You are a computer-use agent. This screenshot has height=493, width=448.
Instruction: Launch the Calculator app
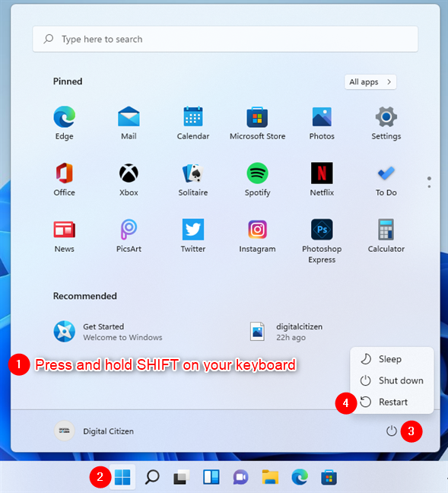coord(386,236)
